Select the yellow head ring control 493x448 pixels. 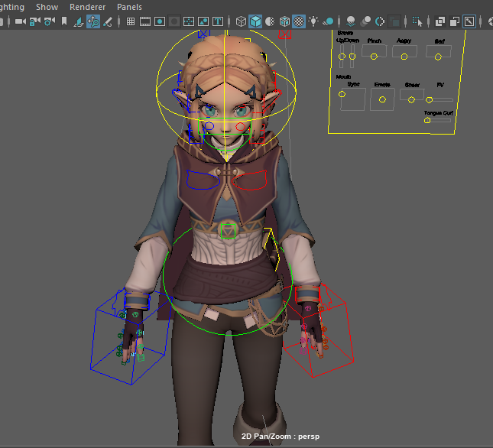click(226, 91)
